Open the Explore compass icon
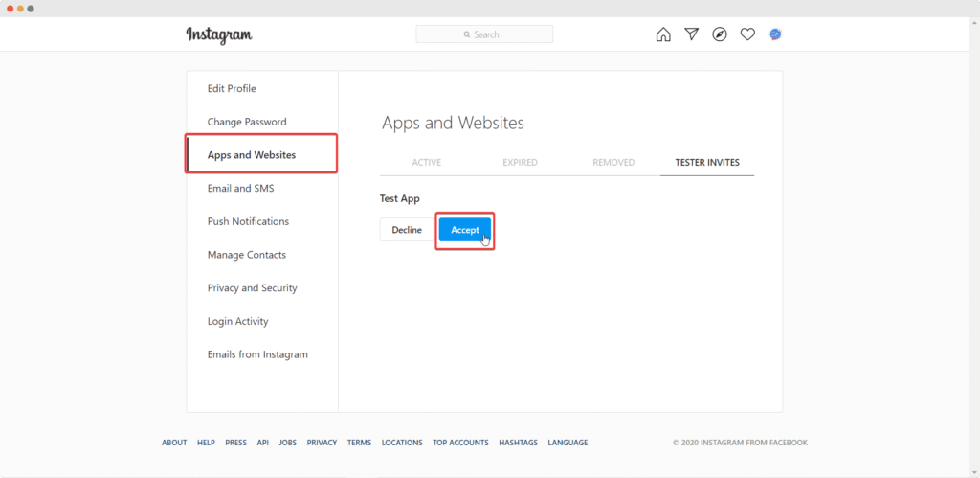980x478 pixels. (720, 34)
